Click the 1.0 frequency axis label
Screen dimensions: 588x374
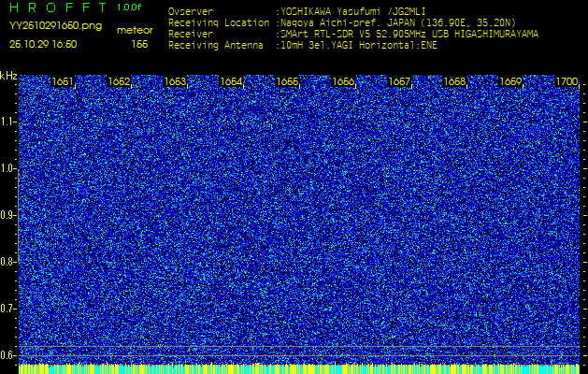tap(7, 169)
